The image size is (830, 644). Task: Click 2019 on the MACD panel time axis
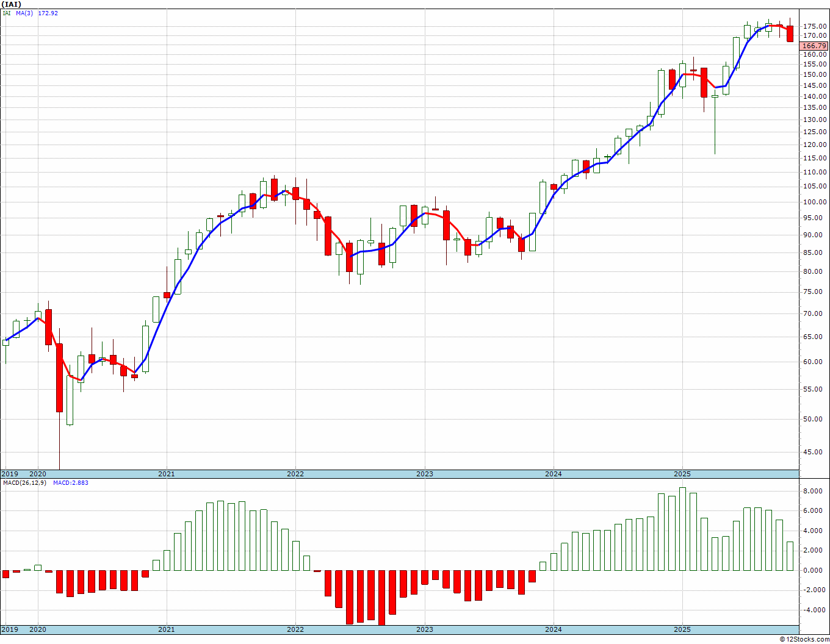click(x=9, y=629)
